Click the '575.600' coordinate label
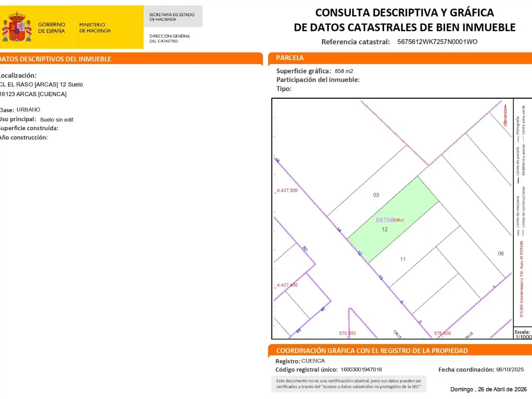 442,333
